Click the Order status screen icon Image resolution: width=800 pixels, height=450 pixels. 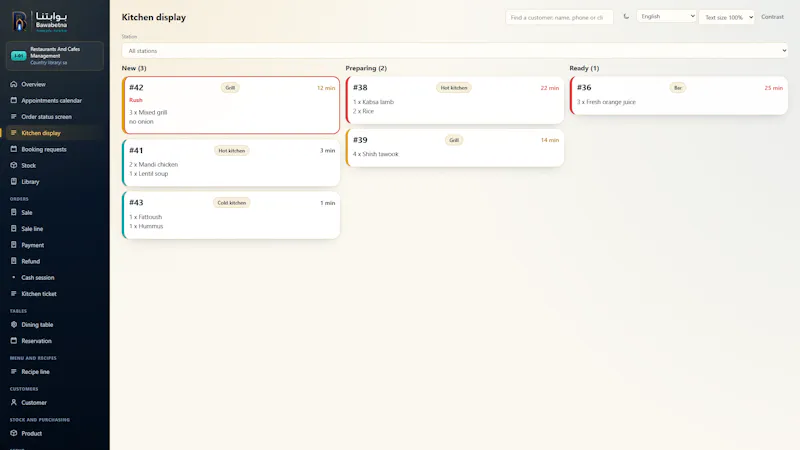pos(14,117)
